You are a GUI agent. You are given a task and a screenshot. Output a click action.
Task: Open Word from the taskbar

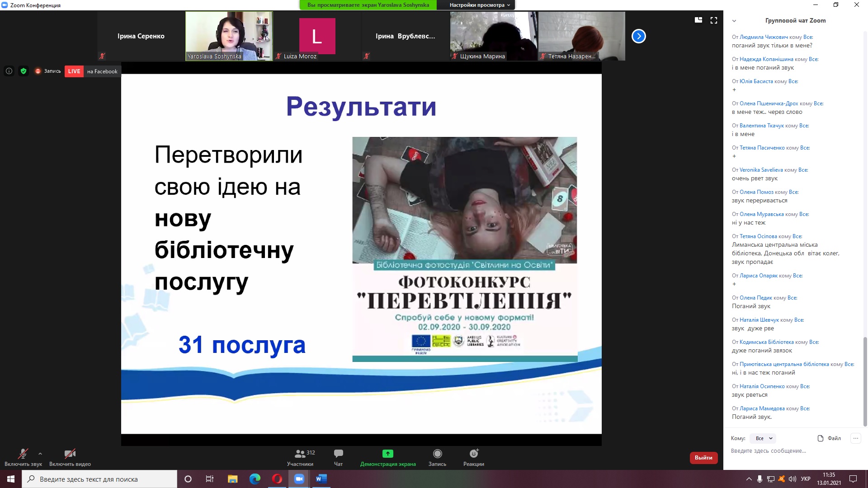click(x=321, y=479)
